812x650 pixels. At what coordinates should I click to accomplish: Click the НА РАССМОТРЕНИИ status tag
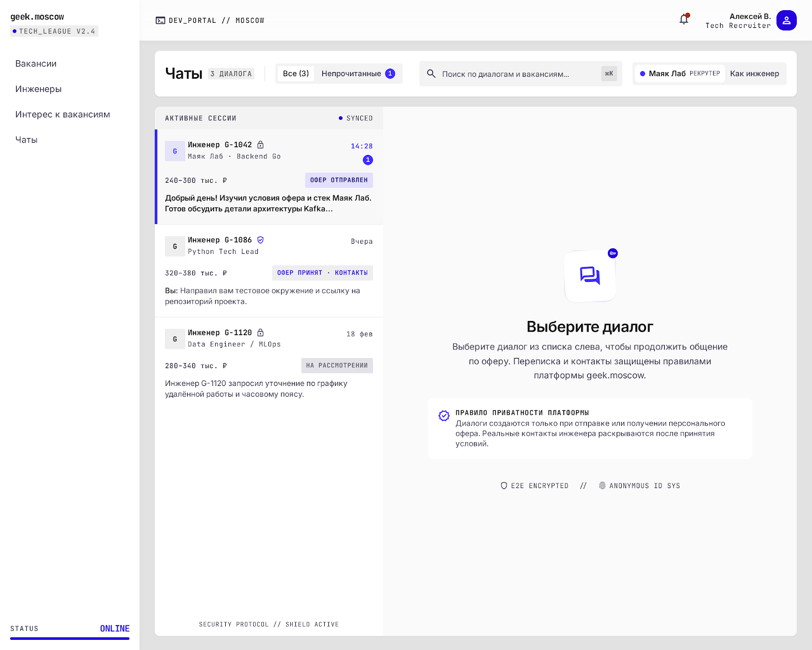(x=337, y=366)
